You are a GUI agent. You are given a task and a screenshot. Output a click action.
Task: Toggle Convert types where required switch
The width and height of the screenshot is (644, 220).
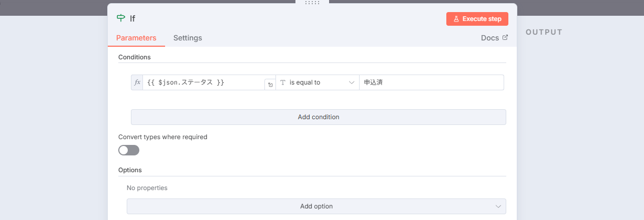tap(129, 150)
